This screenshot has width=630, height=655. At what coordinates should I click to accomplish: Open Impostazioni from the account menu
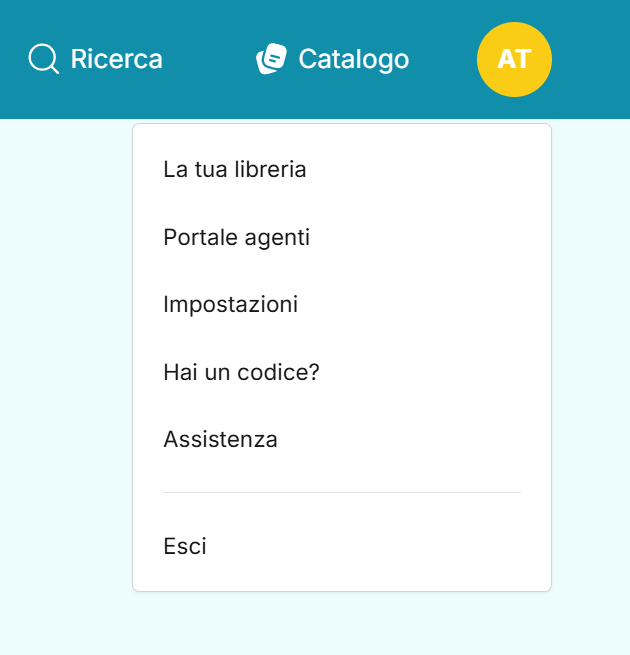(x=231, y=304)
